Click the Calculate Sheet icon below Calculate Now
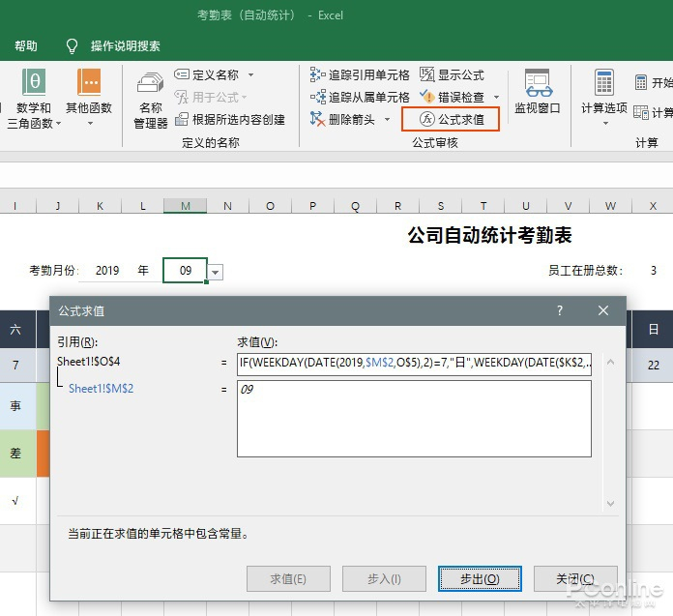The height and width of the screenshot is (616, 673). pos(641,112)
